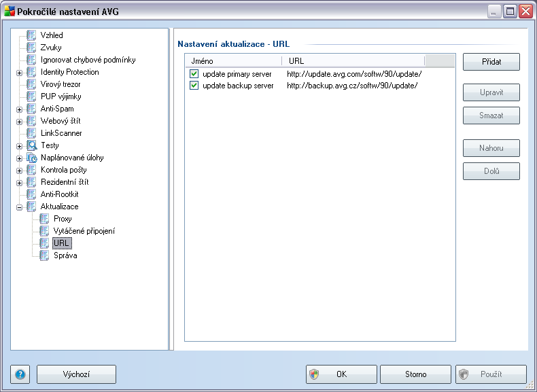537x392 pixels.
Task: Maximize the AVG settings window
Action: (510, 12)
